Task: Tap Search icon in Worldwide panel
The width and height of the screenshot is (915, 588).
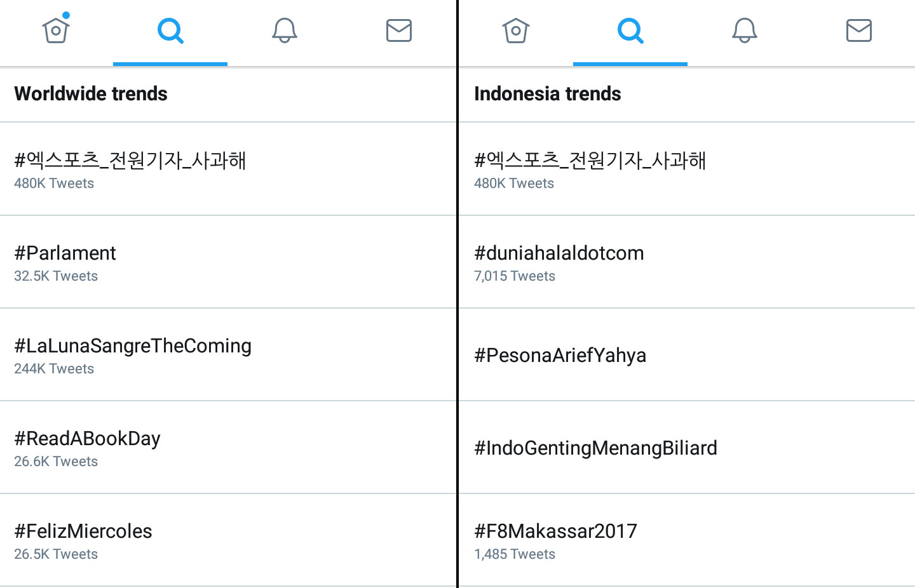Action: coord(170,30)
